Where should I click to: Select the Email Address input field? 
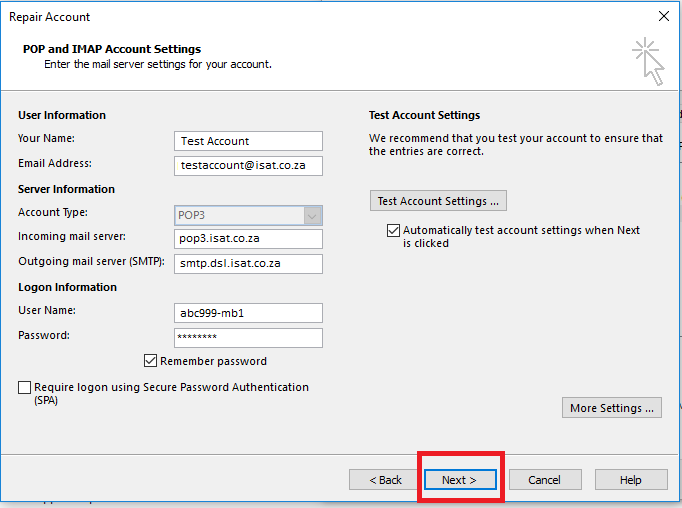pos(248,165)
